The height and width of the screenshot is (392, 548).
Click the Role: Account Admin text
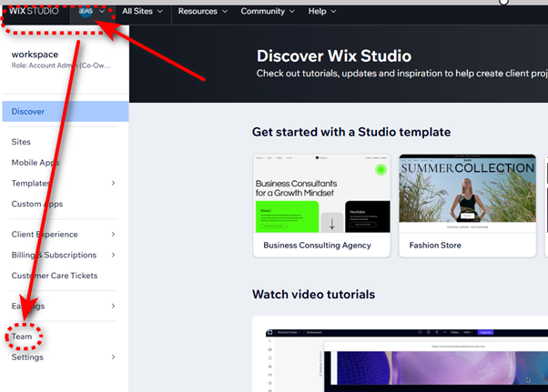click(x=61, y=65)
